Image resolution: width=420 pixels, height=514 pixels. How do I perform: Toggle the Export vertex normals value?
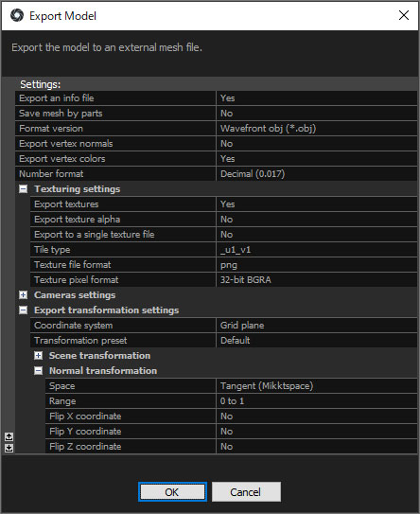click(x=317, y=144)
